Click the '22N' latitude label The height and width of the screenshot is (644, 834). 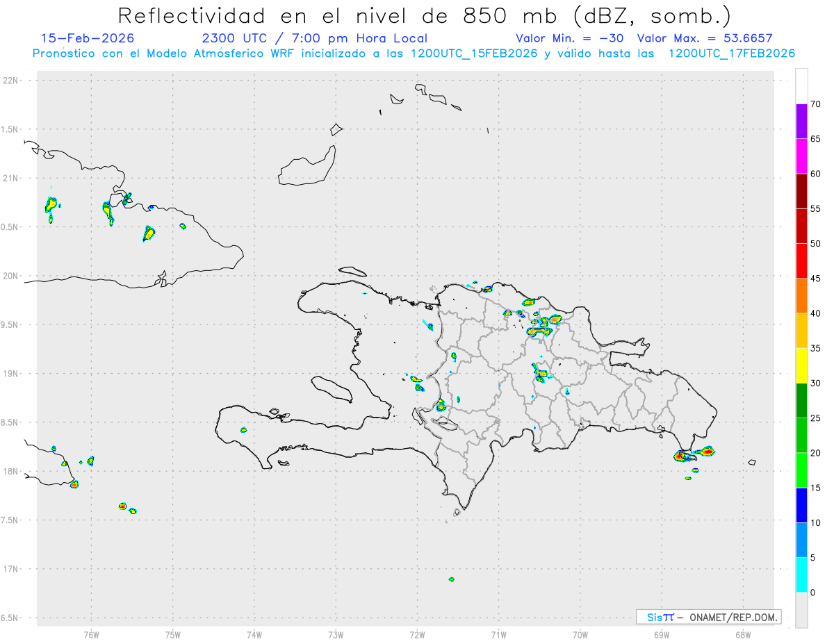point(12,81)
